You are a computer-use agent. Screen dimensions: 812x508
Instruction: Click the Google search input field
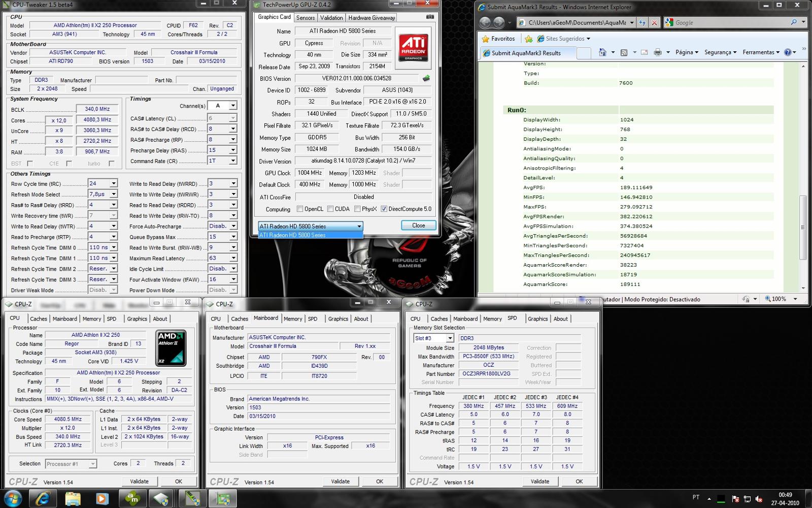click(x=731, y=22)
